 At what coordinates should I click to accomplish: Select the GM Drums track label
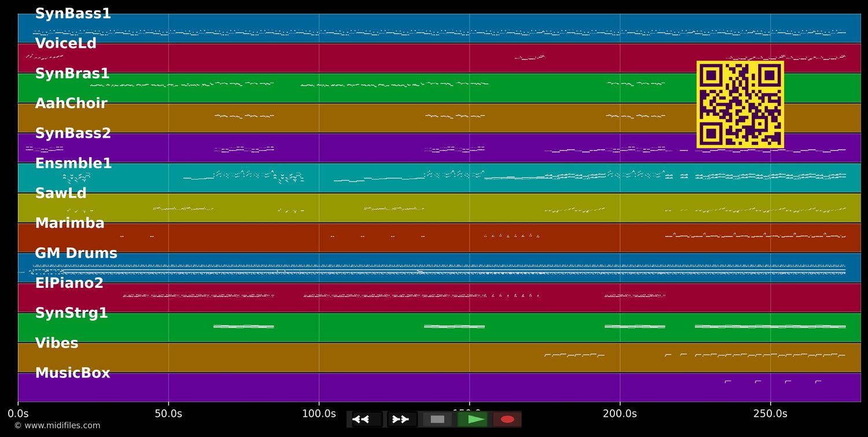click(x=76, y=253)
